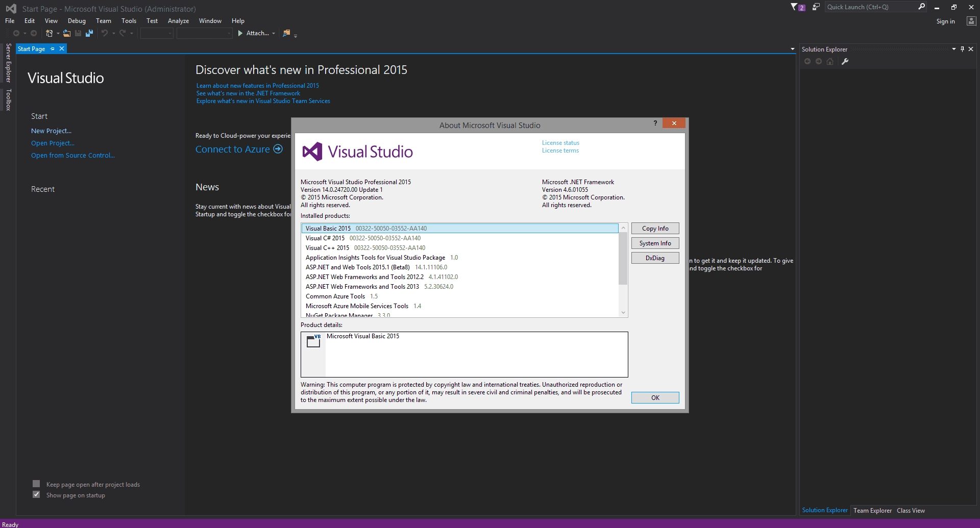Click the Undo arrow icon in toolbar
This screenshot has width=980, height=528.
click(x=105, y=33)
